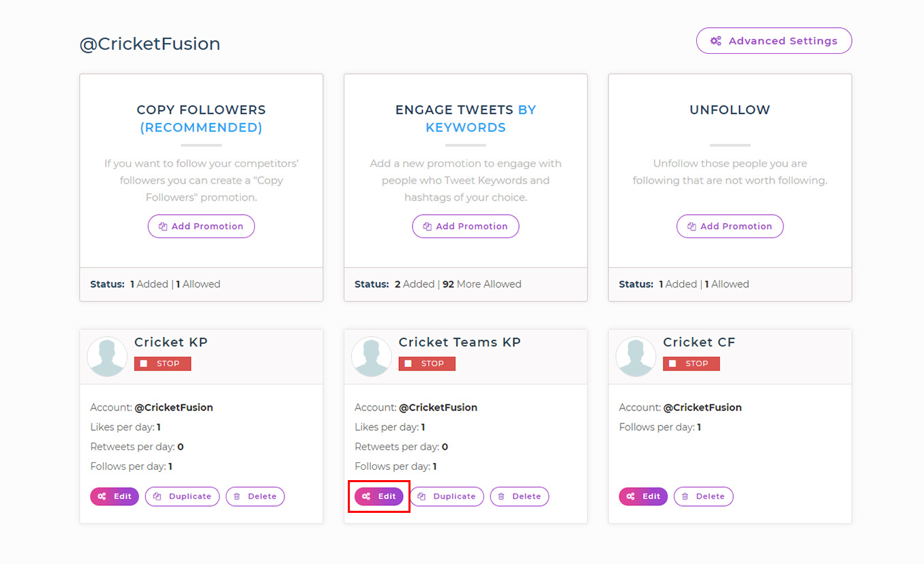This screenshot has height=564, width=924.
Task: Stop the Cricket Teams KP promotion
Action: click(427, 363)
